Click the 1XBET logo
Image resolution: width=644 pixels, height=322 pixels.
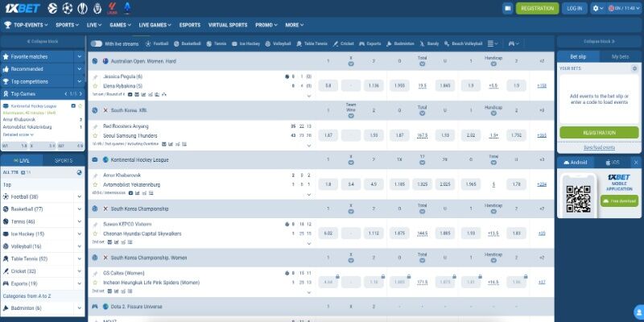(x=23, y=8)
